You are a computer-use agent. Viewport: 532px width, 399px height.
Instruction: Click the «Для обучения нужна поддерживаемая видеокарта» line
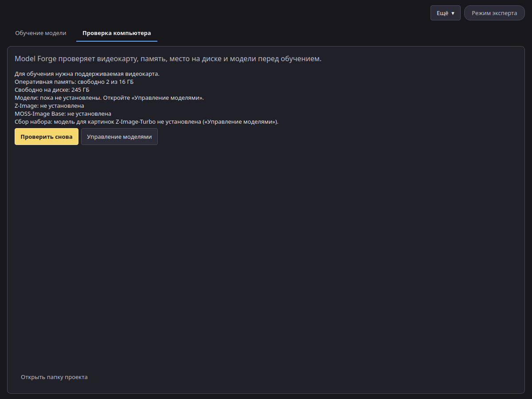tap(87, 74)
